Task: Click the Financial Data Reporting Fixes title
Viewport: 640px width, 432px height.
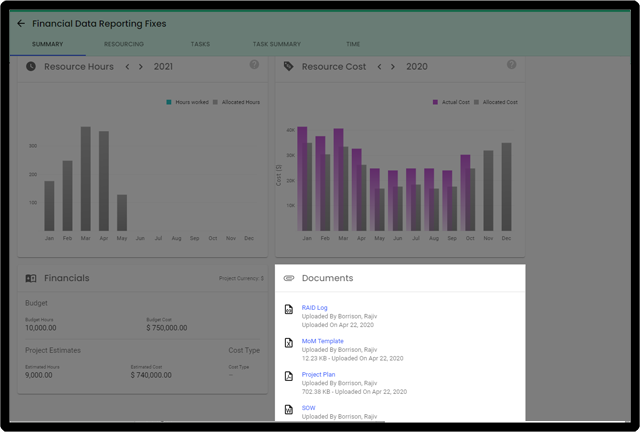Action: tap(99, 24)
